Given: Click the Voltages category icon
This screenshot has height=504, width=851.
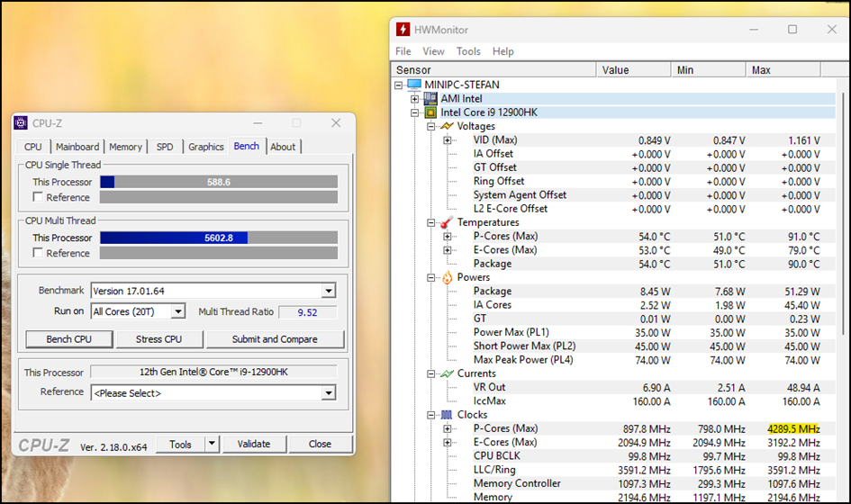Looking at the screenshot, I should (x=447, y=126).
